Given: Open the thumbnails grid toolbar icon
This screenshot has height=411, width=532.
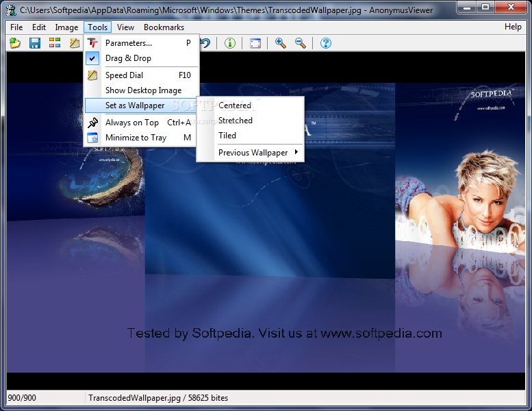Looking at the screenshot, I should 55,42.
